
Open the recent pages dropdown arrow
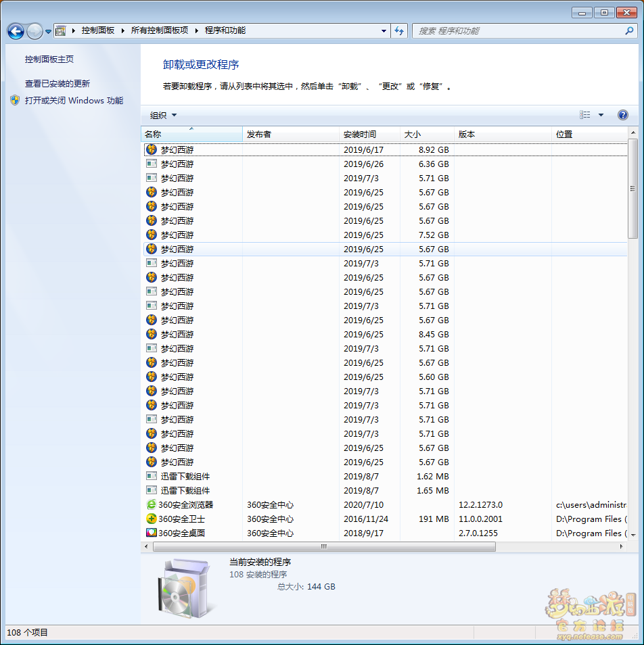click(48, 31)
